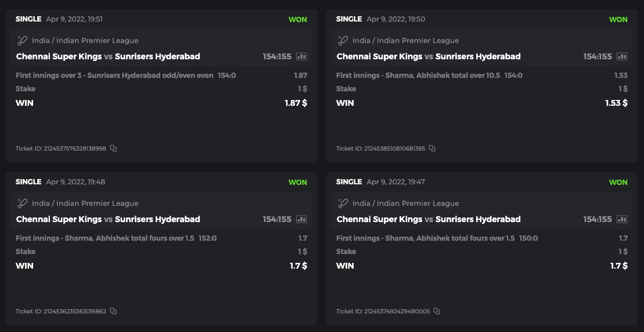644x332 pixels.
Task: Open India / Indian Premier League in 19:48 ticket
Action: click(85, 204)
